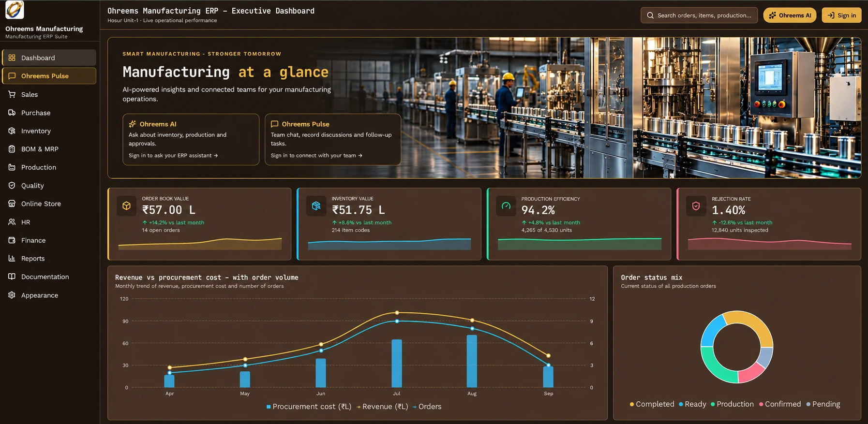Click the Inventory Value cubes icon
The height and width of the screenshot is (424, 868).
click(x=316, y=206)
